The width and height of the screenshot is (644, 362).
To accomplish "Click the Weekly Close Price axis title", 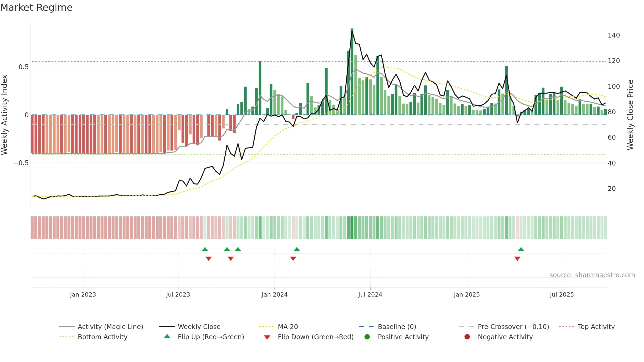I will tap(630, 115).
